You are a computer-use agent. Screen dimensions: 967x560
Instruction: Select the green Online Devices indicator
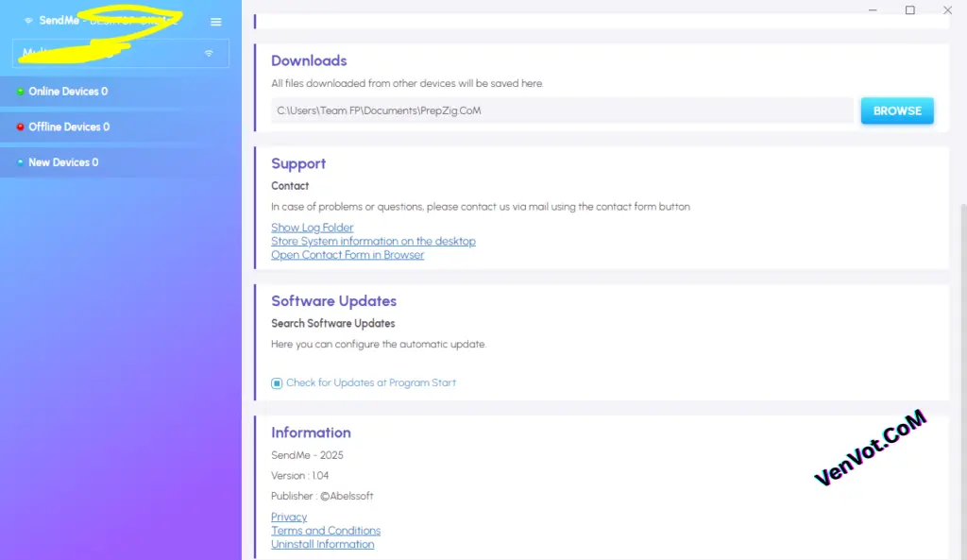tap(21, 92)
